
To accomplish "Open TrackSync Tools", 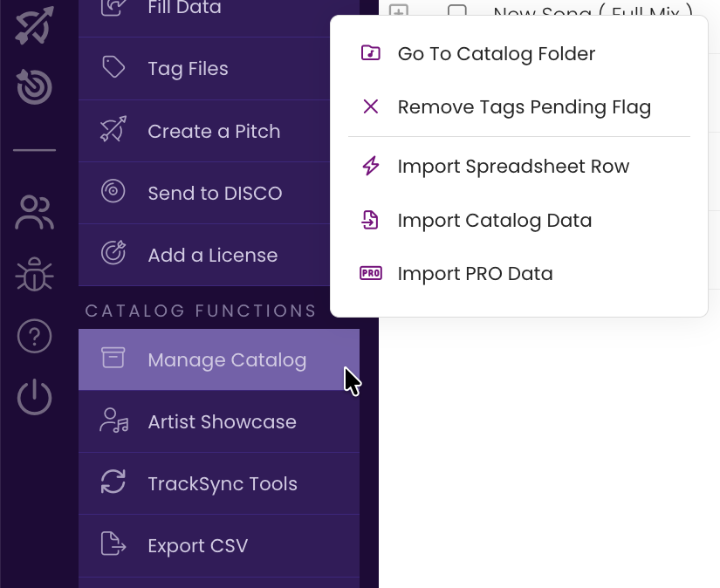I will [x=219, y=483].
